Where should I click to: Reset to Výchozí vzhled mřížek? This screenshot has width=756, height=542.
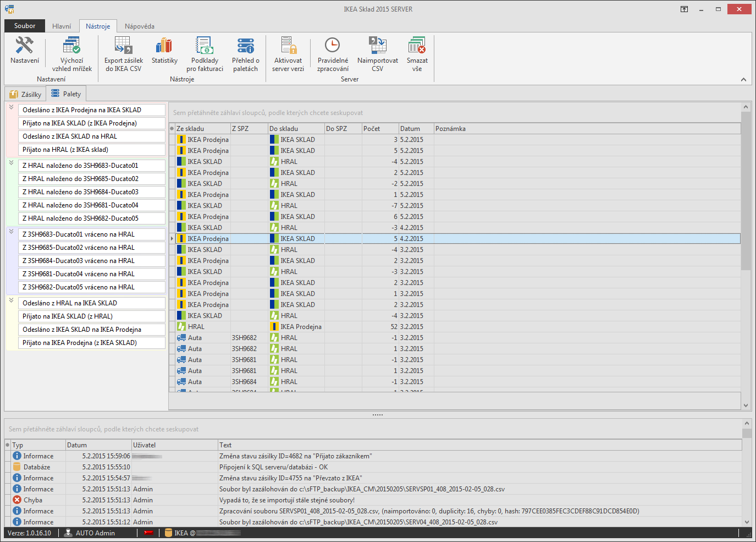[72, 54]
